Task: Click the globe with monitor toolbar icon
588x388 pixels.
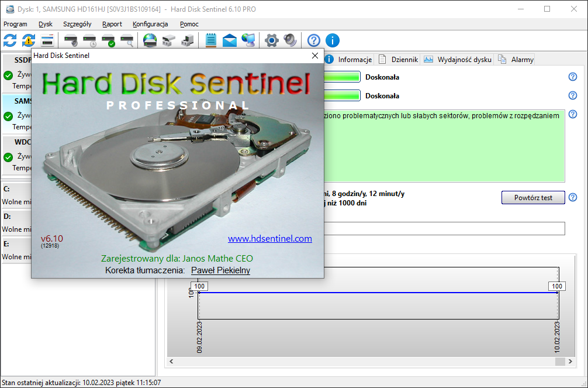Action: point(248,40)
